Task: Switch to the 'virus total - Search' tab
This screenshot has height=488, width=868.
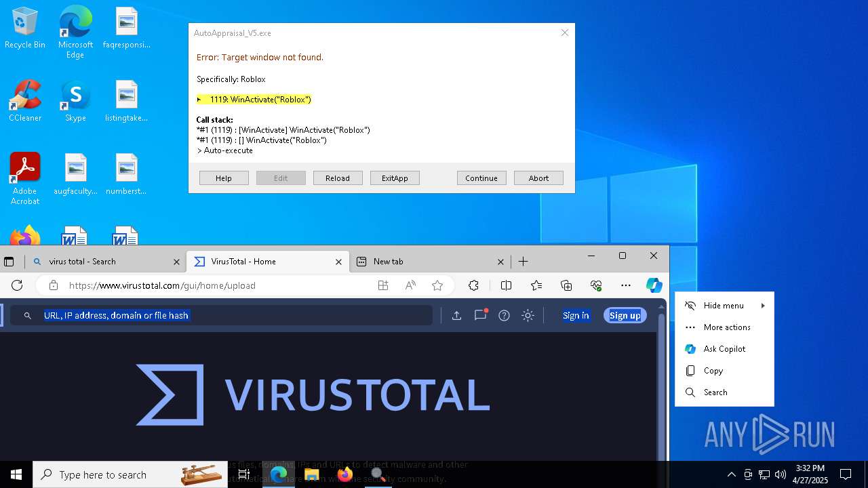Action: tap(105, 262)
